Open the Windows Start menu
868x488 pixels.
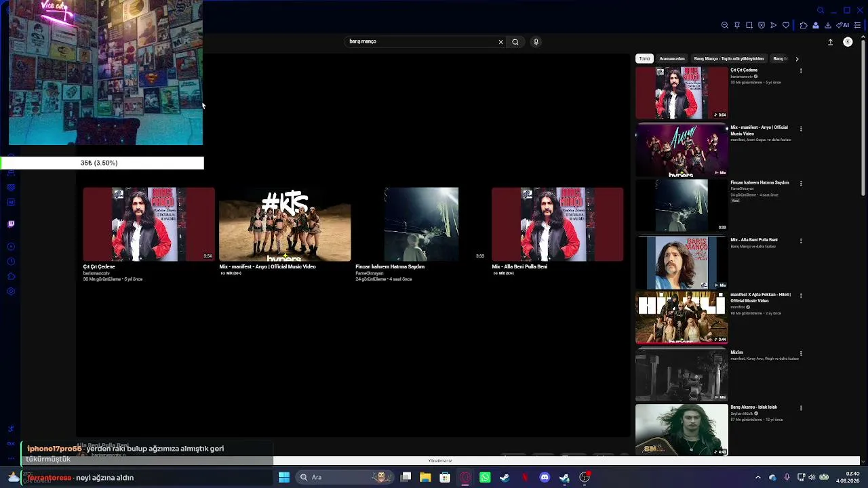coord(284,477)
